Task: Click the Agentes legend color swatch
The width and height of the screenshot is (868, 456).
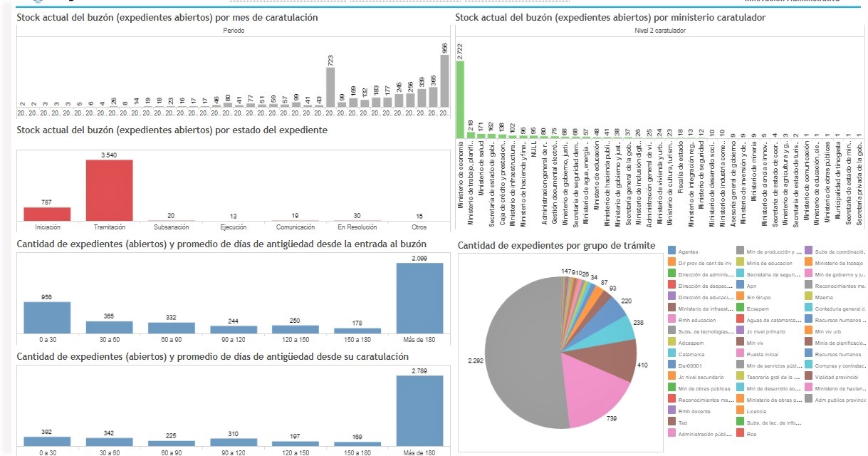Action: [x=672, y=252]
